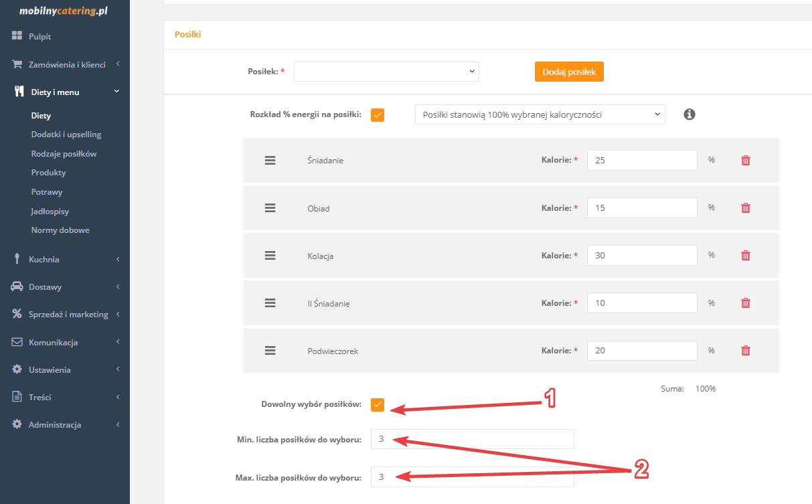Delete the Podwieczorek meal row
This screenshot has width=812, height=504.
[746, 351]
